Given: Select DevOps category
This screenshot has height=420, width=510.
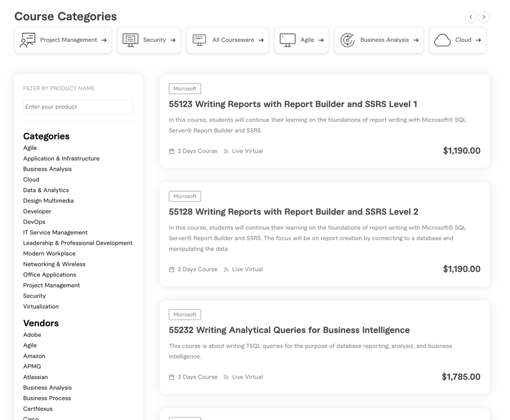Looking at the screenshot, I should pos(34,222).
